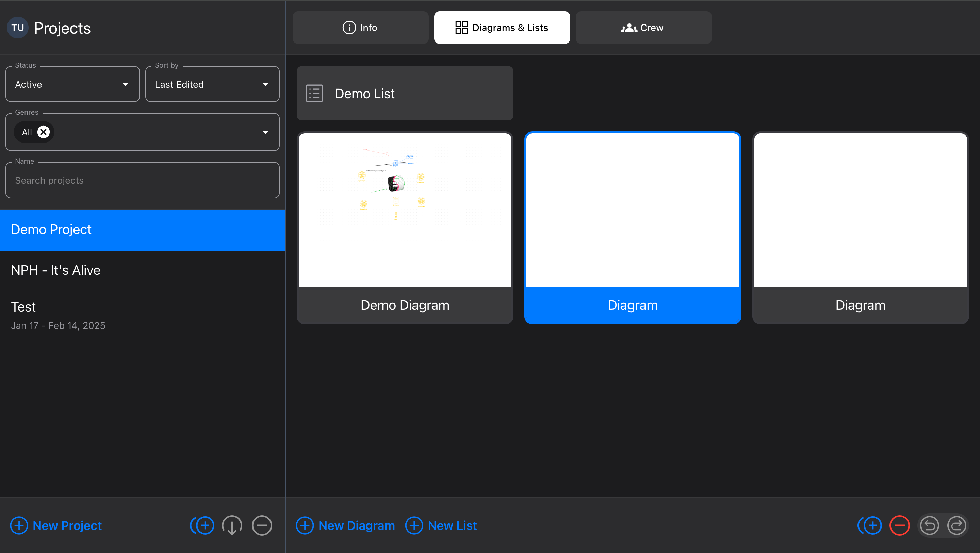
Task: Open the Status dropdown showing Active
Action: tap(73, 84)
